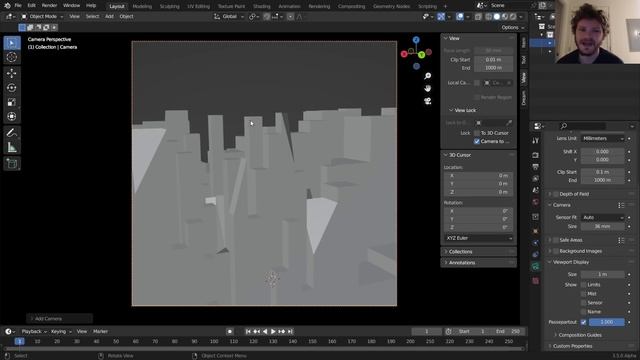Disable Camera to View checkbox
The width and height of the screenshot is (640, 360).
(477, 141)
